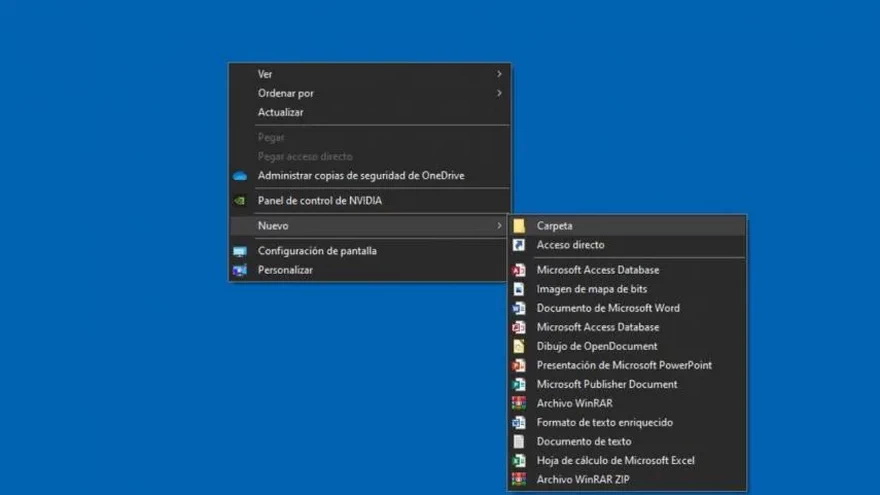
Task: Click the PowerPoint presentation icon
Action: (x=519, y=365)
